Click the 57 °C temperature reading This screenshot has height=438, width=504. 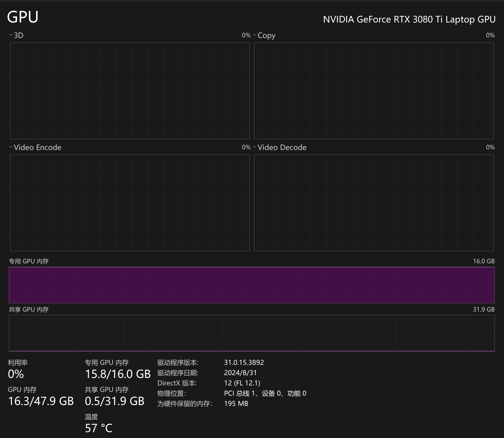[99, 428]
